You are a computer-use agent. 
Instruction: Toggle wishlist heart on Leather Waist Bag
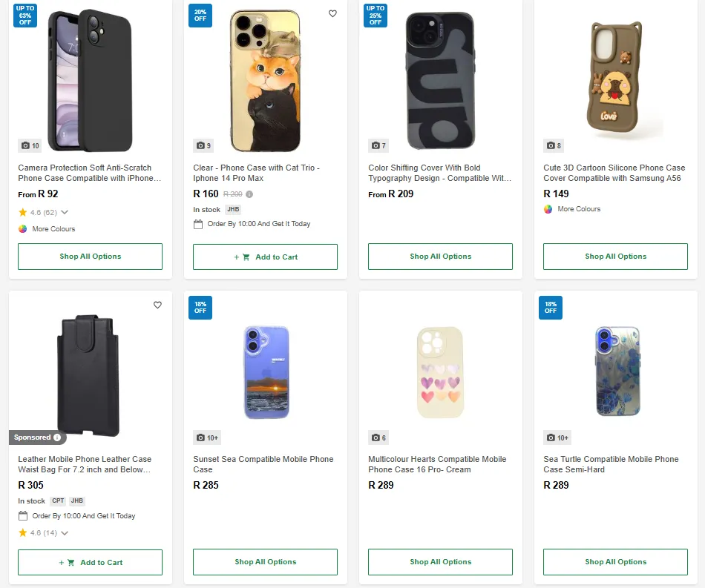(x=157, y=305)
